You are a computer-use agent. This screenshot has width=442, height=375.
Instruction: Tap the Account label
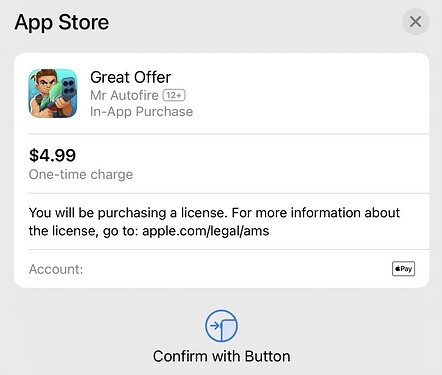click(56, 269)
